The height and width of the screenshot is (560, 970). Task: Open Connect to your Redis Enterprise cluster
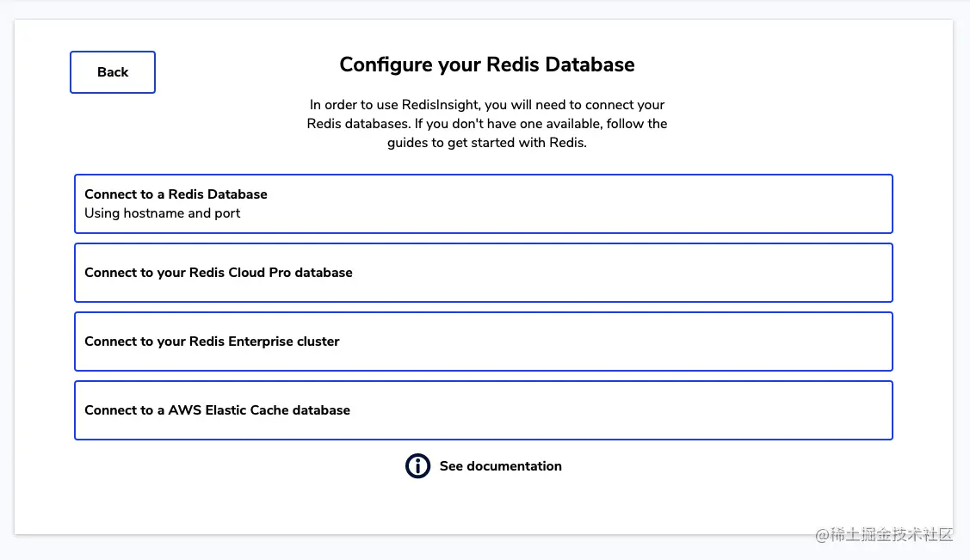483,342
